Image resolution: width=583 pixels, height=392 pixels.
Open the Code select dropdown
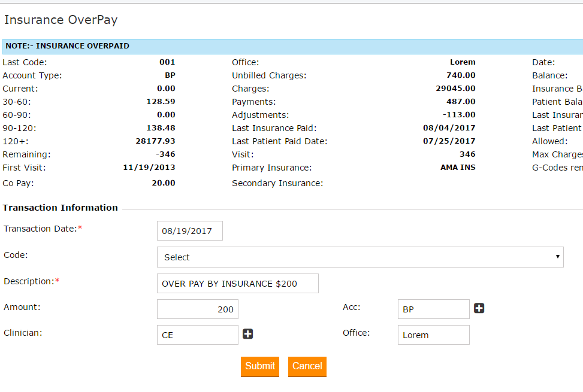click(360, 257)
